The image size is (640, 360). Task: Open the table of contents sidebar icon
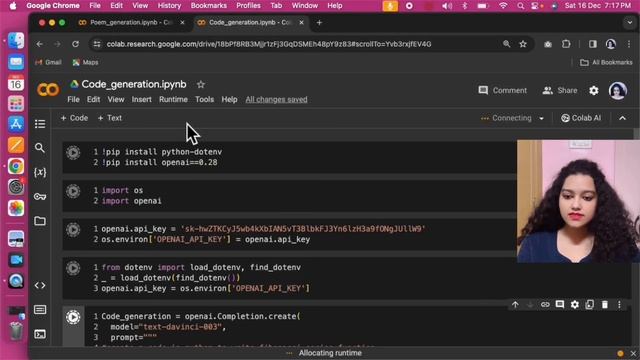click(x=40, y=124)
